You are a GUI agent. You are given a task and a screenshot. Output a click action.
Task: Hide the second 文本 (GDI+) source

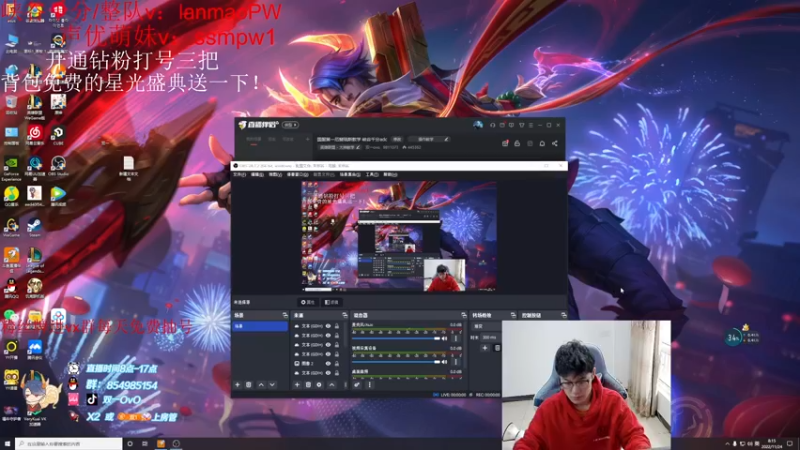(x=328, y=335)
